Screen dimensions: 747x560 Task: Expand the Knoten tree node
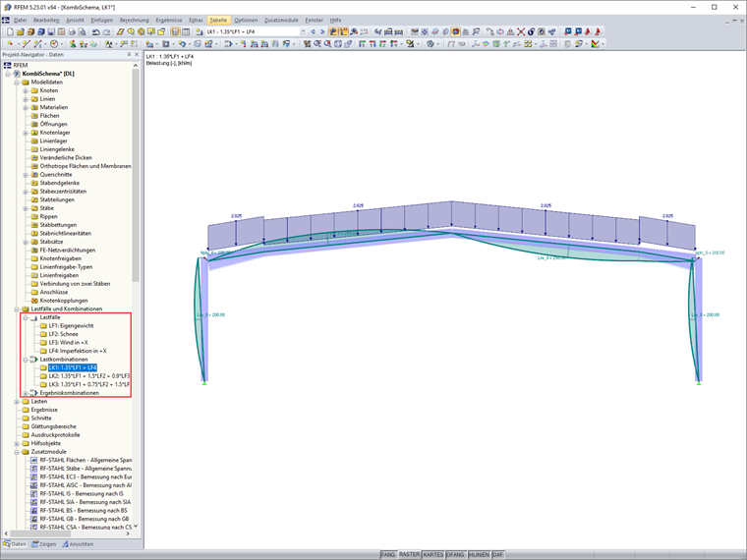tap(26, 90)
